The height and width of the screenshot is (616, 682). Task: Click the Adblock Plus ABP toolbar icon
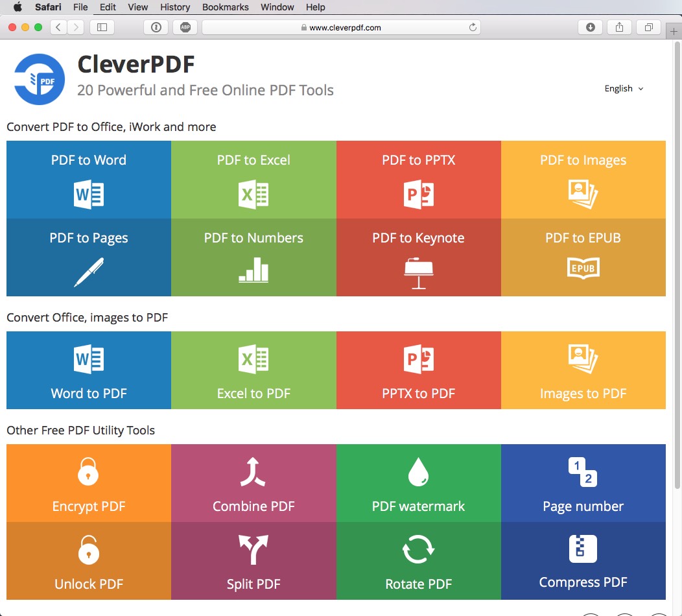click(185, 27)
